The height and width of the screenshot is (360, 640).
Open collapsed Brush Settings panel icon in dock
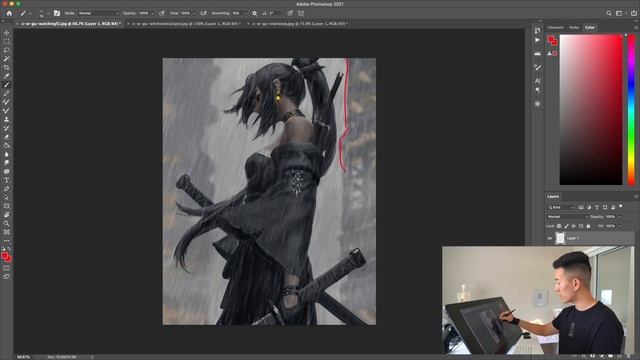[537, 67]
